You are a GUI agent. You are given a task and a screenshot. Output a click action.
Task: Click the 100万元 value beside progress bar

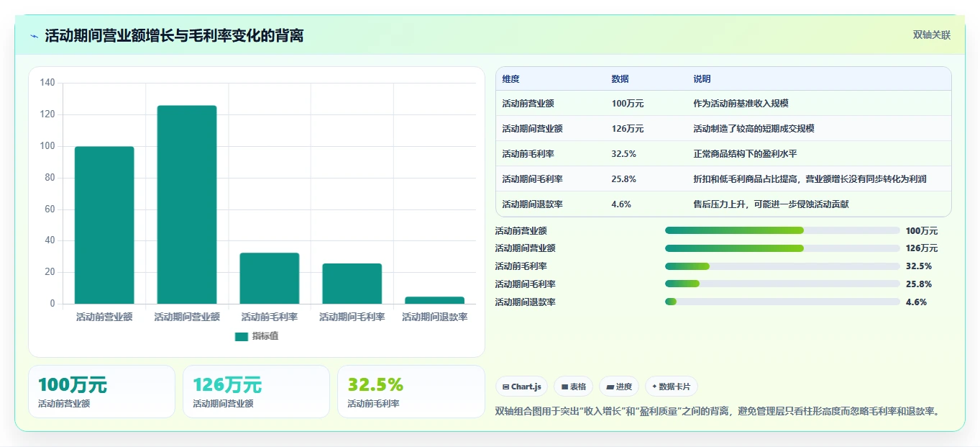[922, 231]
